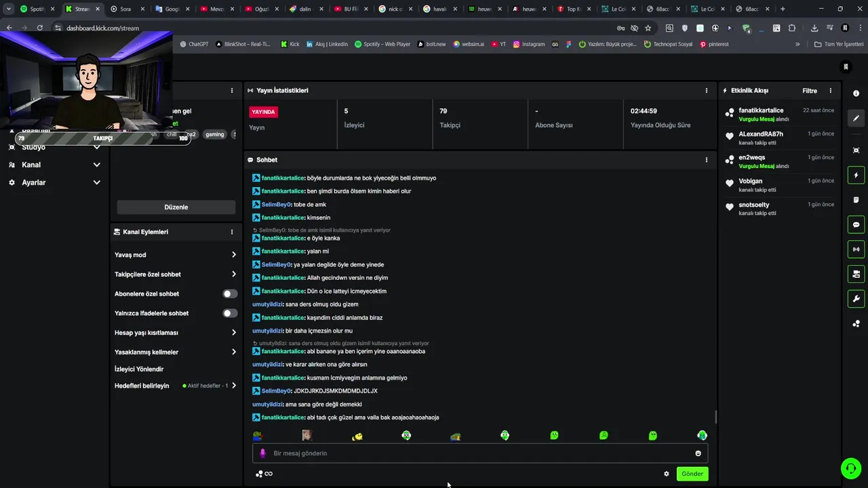
Task: Select the yellow duck emote
Action: click(x=357, y=436)
